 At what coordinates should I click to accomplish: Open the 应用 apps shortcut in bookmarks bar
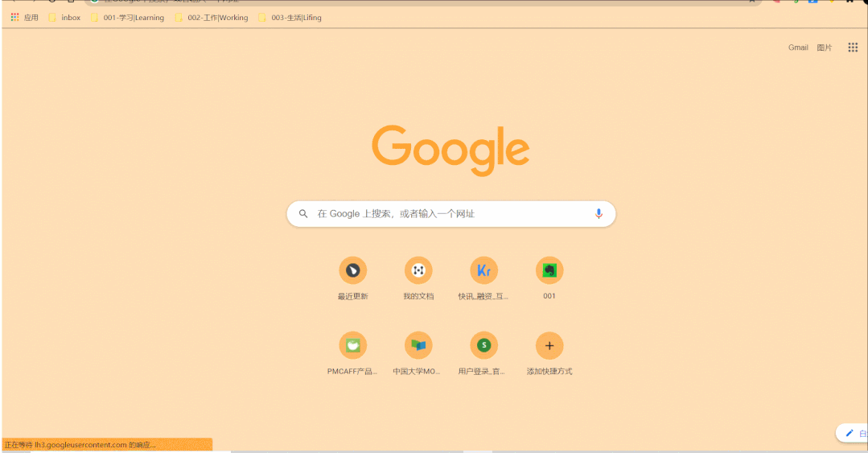[25, 18]
